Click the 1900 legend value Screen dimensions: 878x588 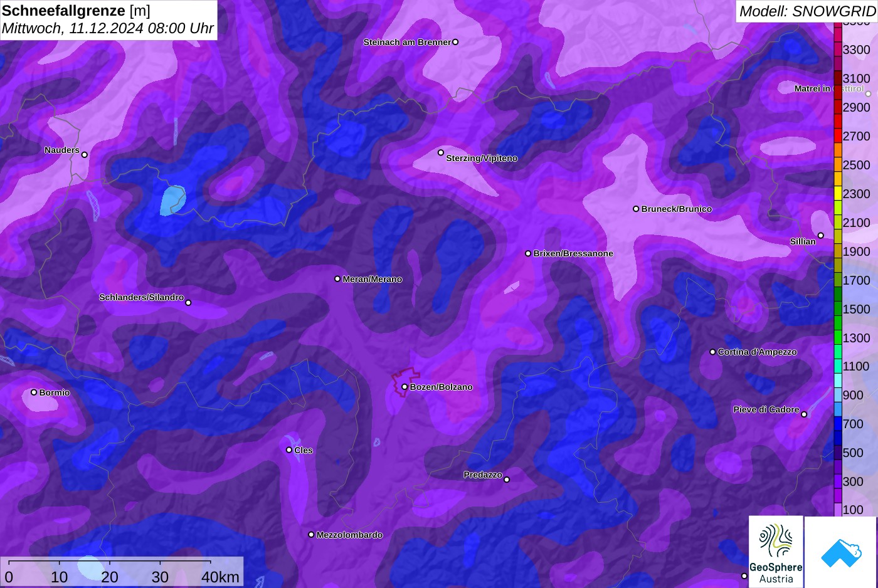pos(857,251)
